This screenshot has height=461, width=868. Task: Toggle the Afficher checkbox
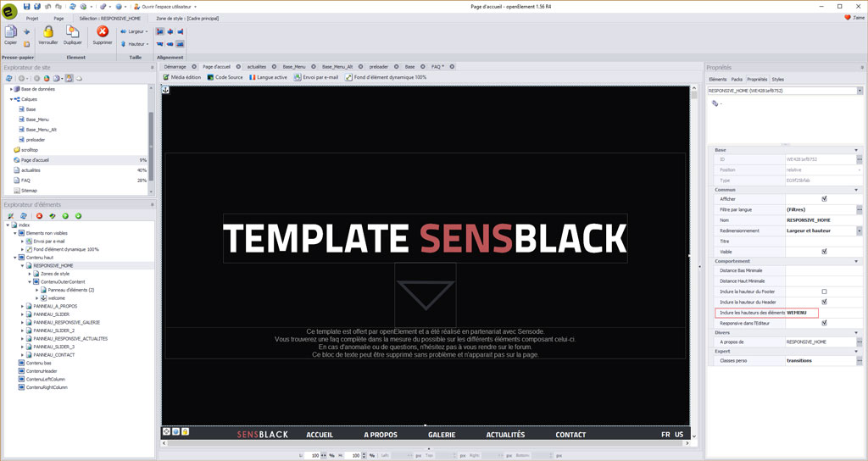pos(824,199)
